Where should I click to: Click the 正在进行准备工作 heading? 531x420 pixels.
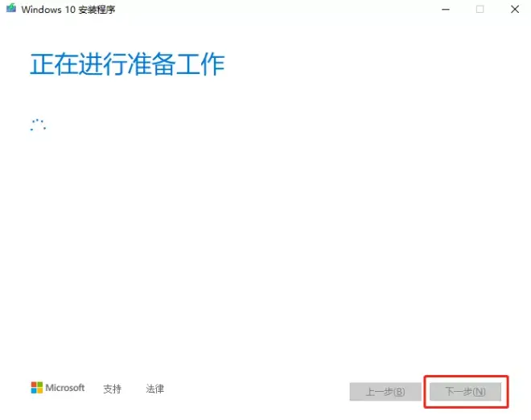point(127,64)
